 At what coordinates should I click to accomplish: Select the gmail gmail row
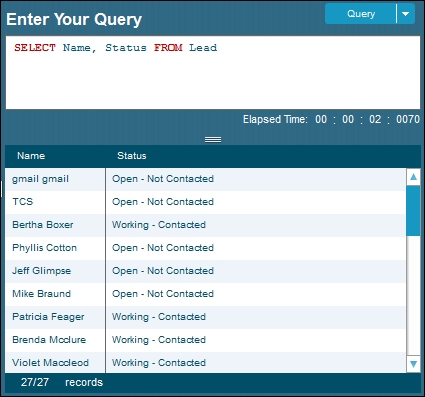tap(206, 179)
